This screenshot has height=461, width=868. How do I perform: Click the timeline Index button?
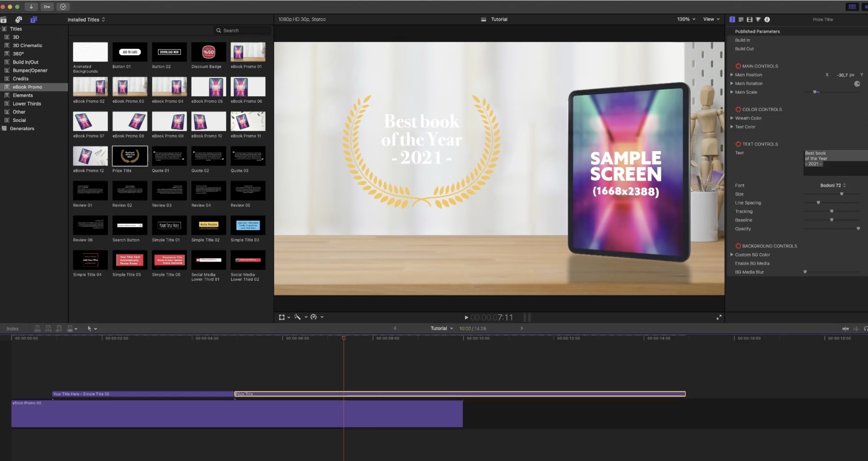(13, 329)
